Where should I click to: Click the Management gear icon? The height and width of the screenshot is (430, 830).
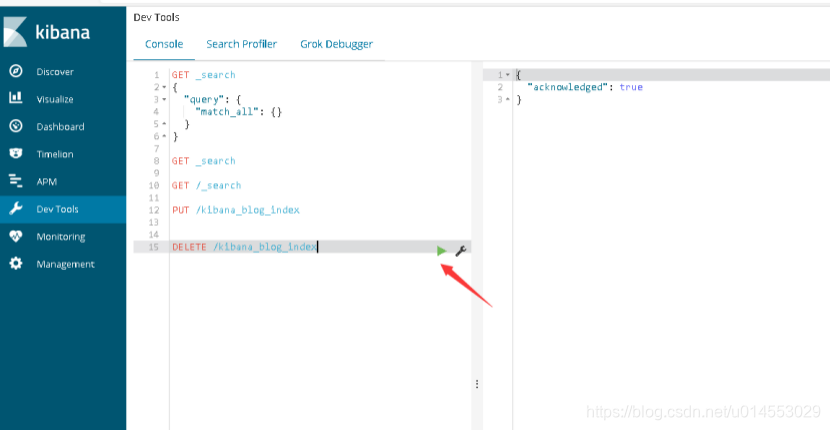pyautogui.click(x=16, y=263)
